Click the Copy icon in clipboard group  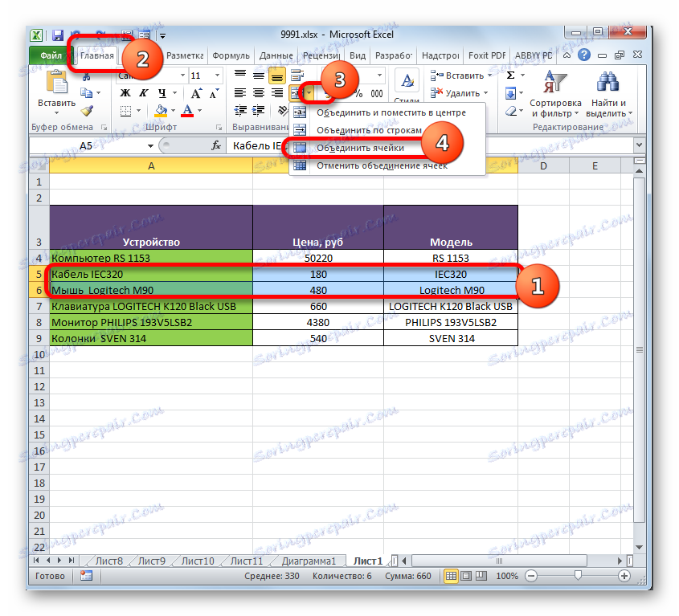point(87,92)
